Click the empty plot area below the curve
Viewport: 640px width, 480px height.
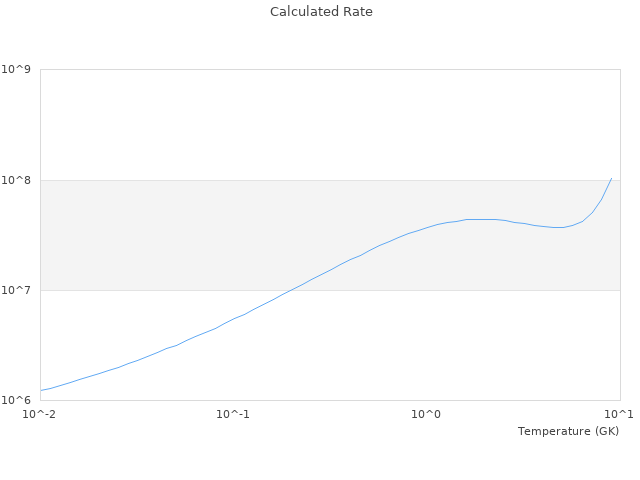450,340
